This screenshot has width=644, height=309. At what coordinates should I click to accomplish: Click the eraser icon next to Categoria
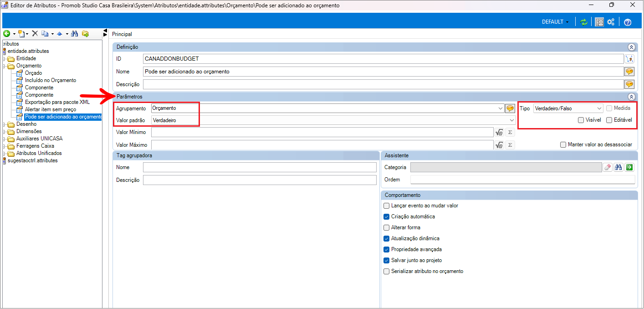(x=608, y=167)
